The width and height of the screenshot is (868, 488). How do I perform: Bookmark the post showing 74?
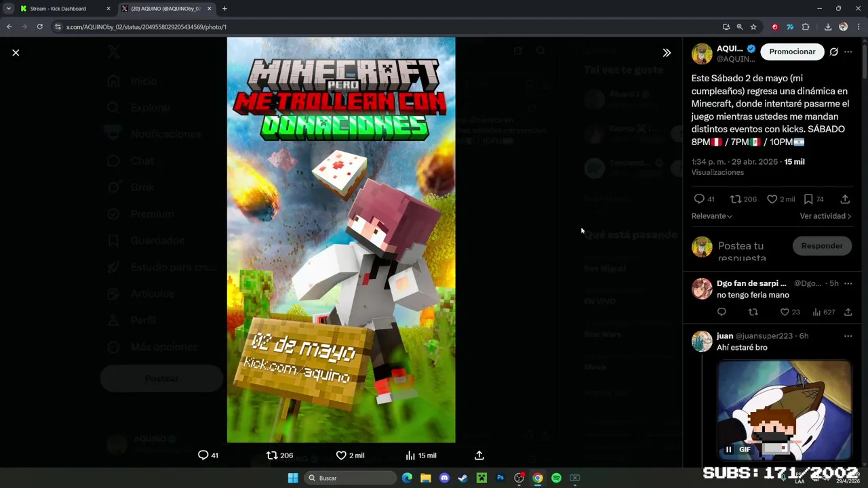coord(808,199)
